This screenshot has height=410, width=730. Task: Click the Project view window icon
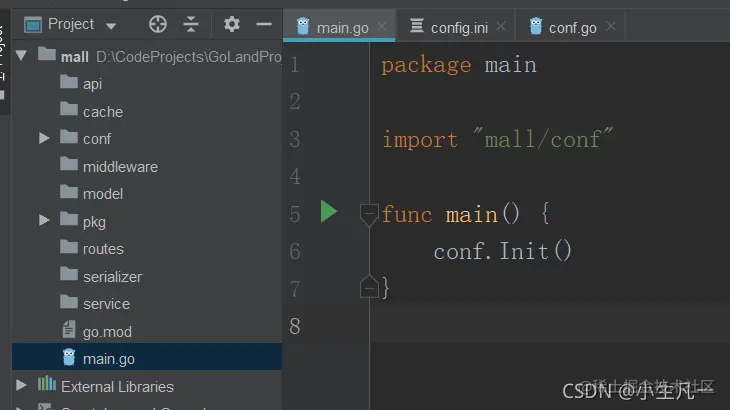(x=33, y=25)
